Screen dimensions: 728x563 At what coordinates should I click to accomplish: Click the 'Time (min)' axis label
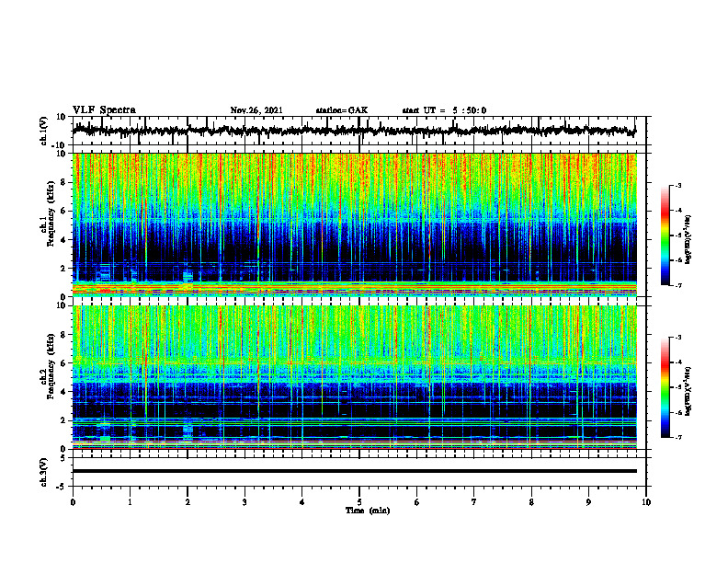click(x=368, y=511)
